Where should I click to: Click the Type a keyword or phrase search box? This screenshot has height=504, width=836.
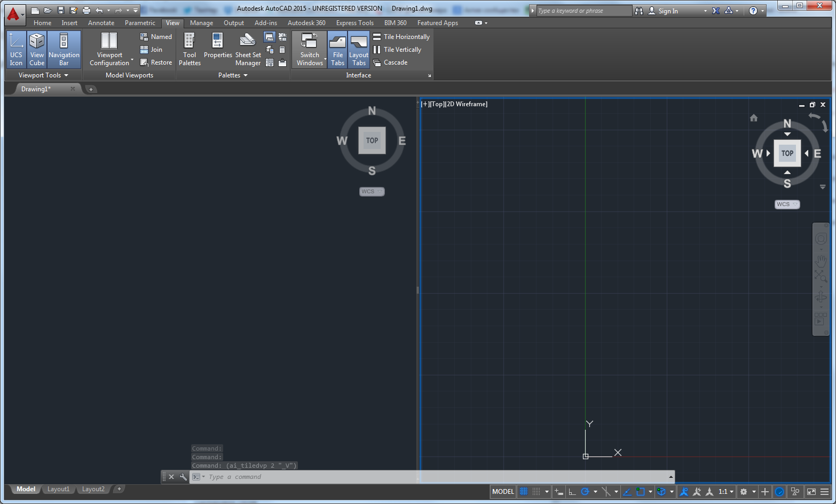click(x=584, y=11)
